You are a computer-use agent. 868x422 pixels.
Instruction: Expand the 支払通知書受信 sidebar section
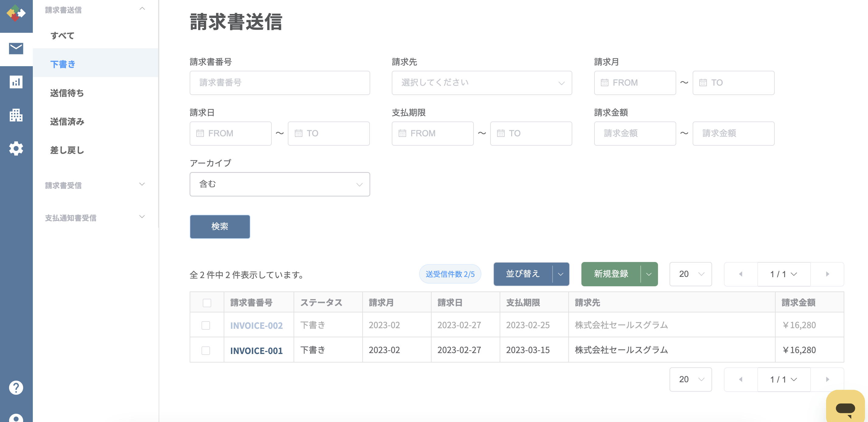click(x=142, y=217)
